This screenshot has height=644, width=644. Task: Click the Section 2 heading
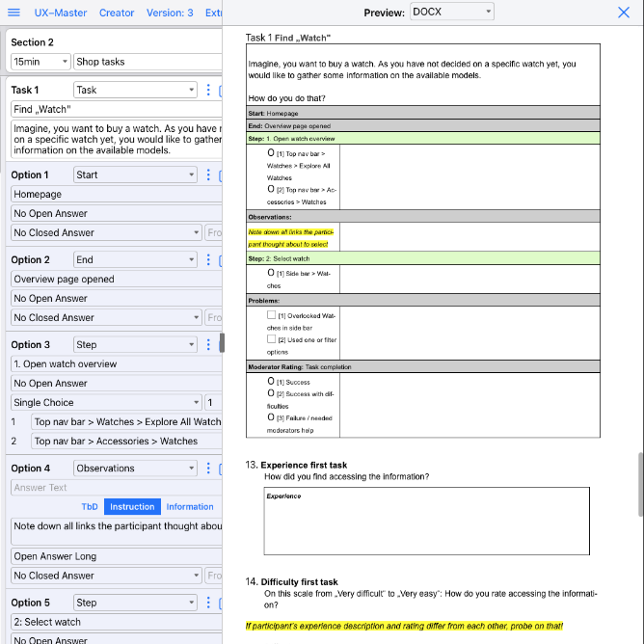click(32, 42)
